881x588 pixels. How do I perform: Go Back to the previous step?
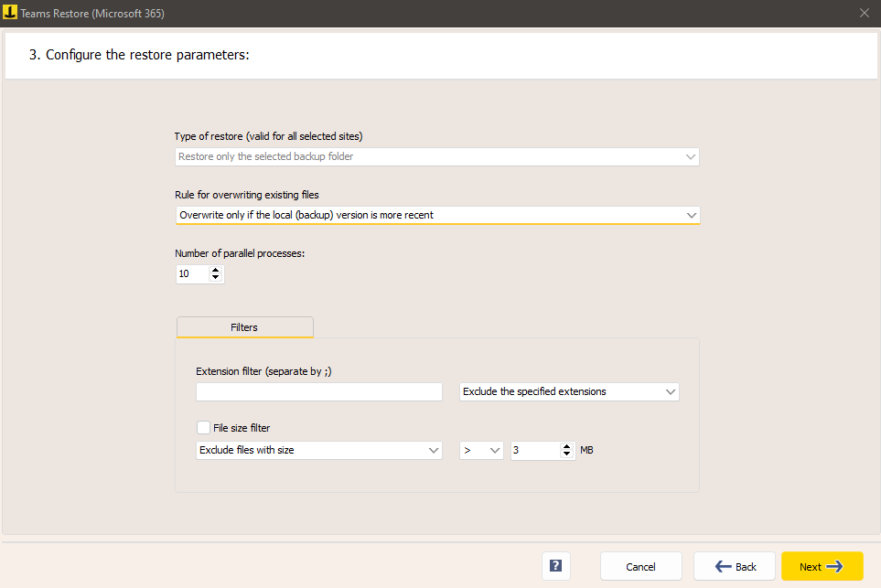[735, 566]
